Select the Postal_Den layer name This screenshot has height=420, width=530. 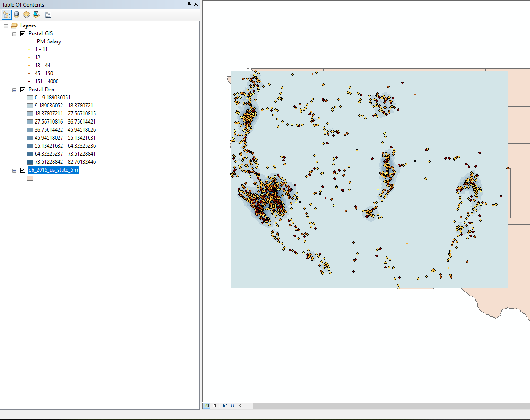(41, 90)
